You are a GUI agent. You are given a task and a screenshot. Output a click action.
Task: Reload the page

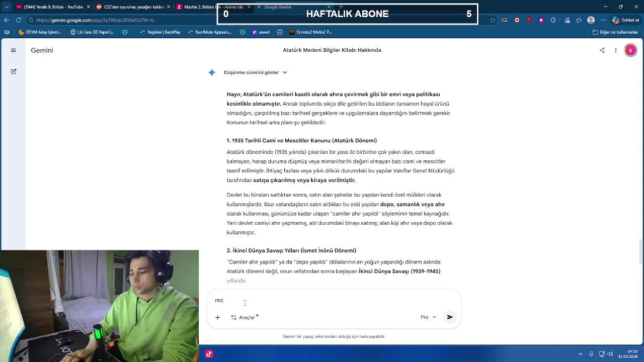tap(19, 20)
